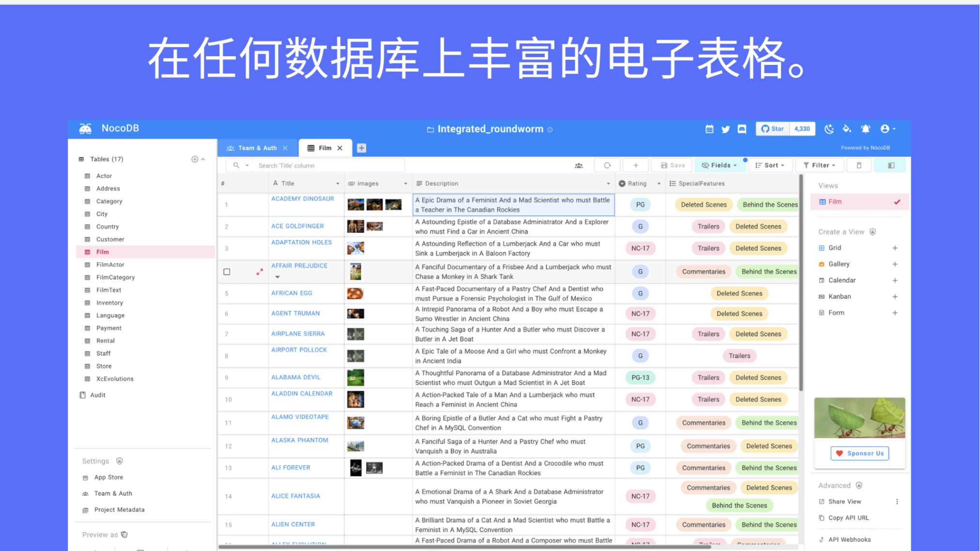Open the theme color paint bucket icon
980x551 pixels.
point(847,129)
